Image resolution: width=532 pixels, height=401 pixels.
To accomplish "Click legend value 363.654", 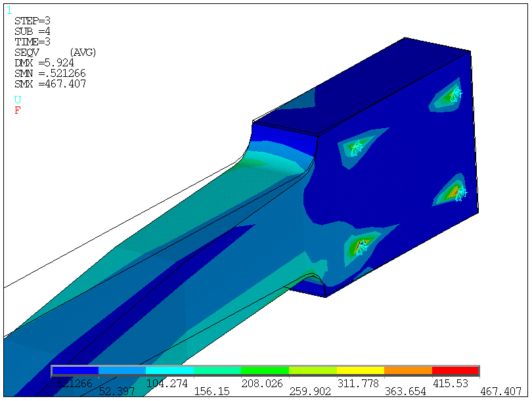I will point(405,392).
